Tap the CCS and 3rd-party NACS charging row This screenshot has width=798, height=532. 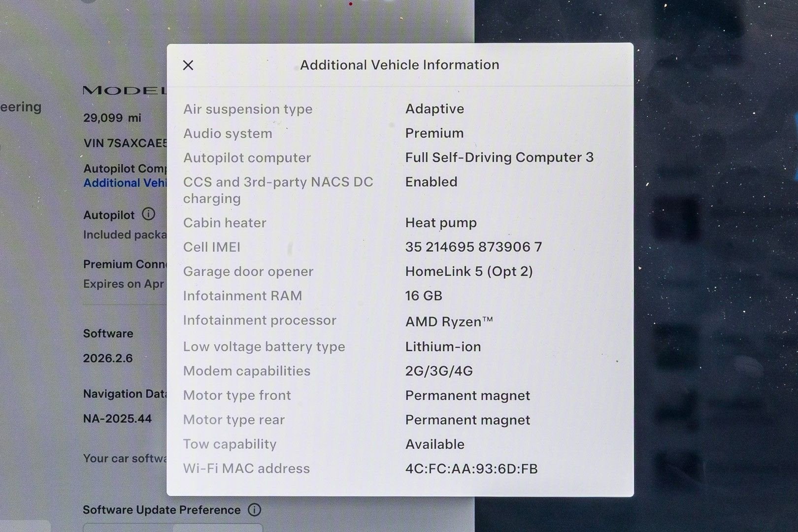345,190
